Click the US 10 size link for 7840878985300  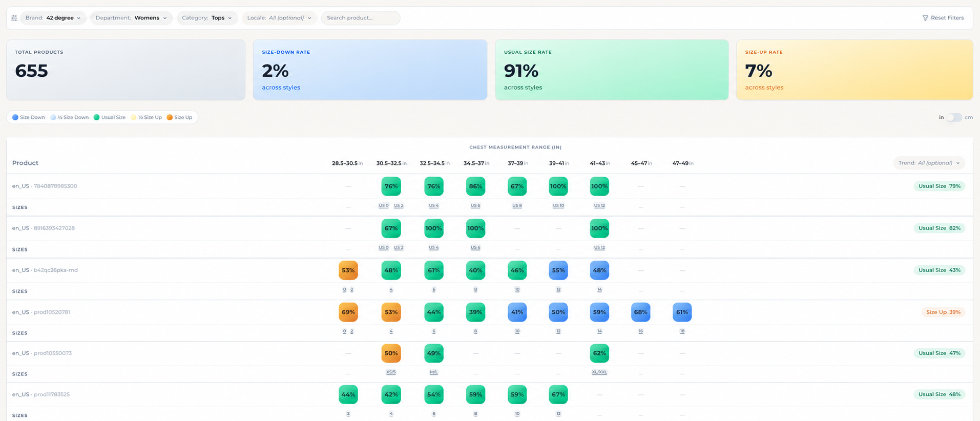point(558,206)
